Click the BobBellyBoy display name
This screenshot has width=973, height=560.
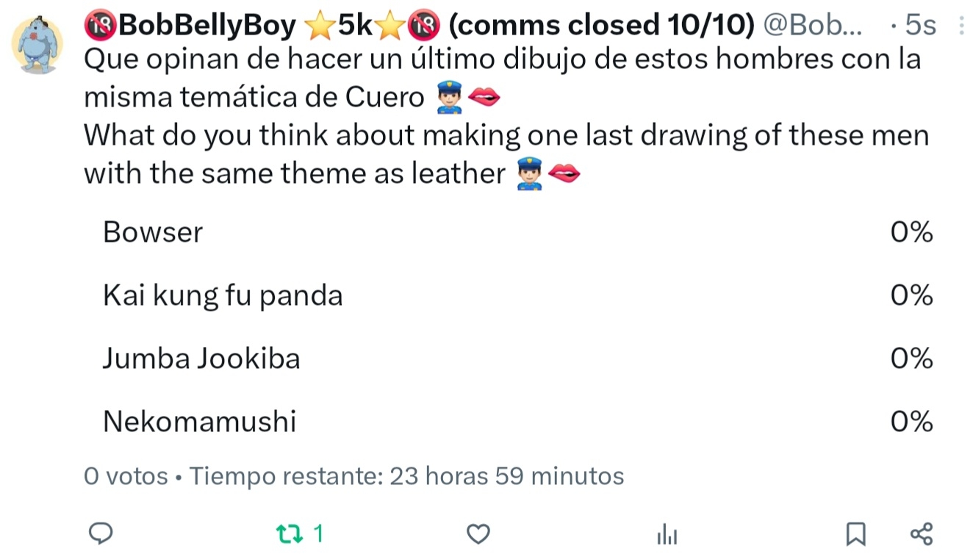click(x=207, y=26)
